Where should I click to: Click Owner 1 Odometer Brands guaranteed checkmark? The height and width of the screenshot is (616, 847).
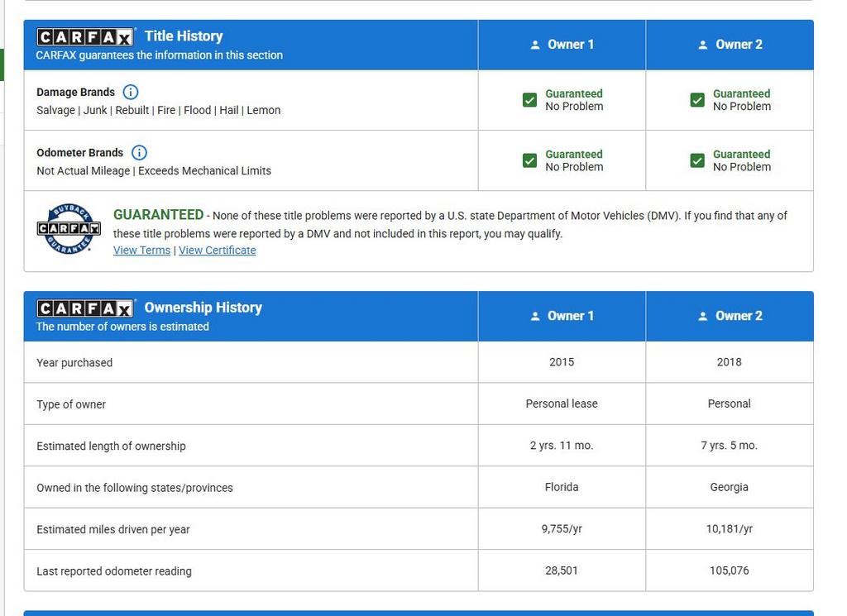click(530, 160)
